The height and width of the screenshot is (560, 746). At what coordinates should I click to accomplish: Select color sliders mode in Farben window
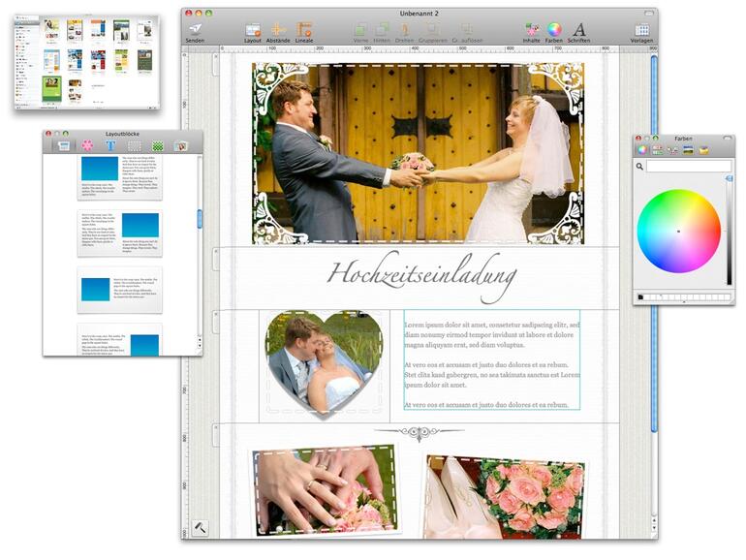point(658,150)
